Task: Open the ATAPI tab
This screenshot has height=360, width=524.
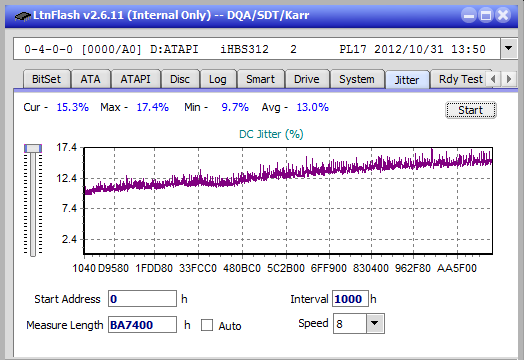Action: coord(136,79)
